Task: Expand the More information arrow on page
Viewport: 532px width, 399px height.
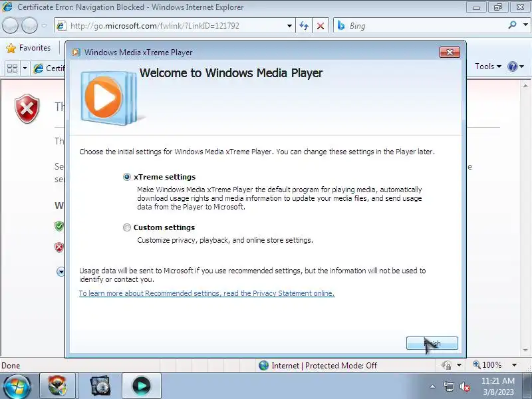Action: click(x=61, y=271)
